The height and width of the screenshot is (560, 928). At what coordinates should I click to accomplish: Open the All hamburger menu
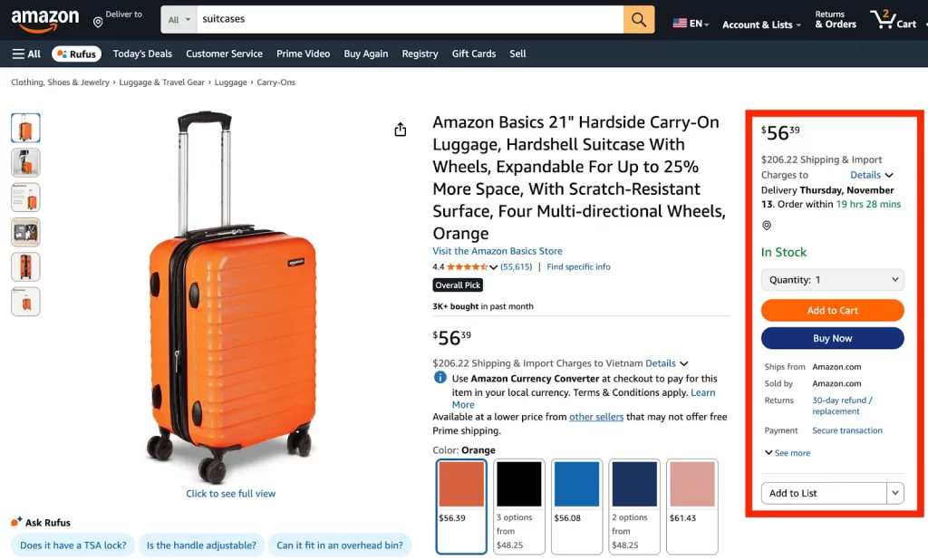pos(26,53)
